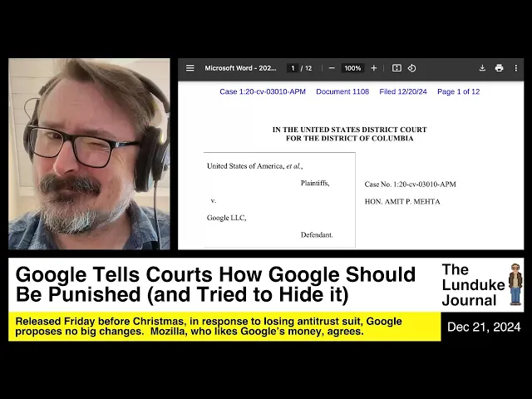Toggle the fit to page icon

pos(397,68)
